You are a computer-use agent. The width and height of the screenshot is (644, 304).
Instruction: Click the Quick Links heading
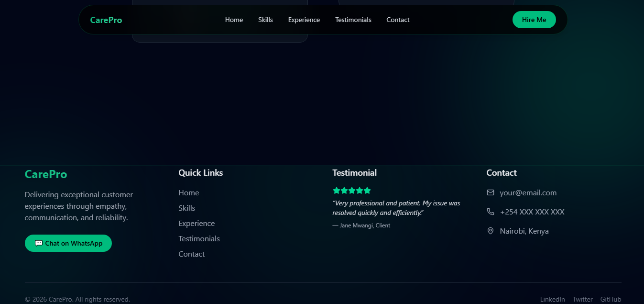(x=201, y=173)
